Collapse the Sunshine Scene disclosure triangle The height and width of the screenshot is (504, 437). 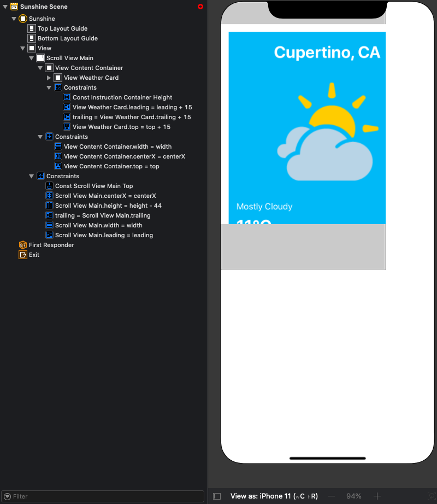pos(5,7)
